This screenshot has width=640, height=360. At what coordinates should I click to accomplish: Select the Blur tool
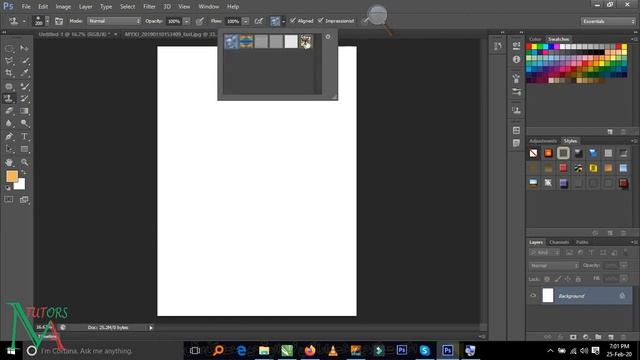[x=9, y=123]
